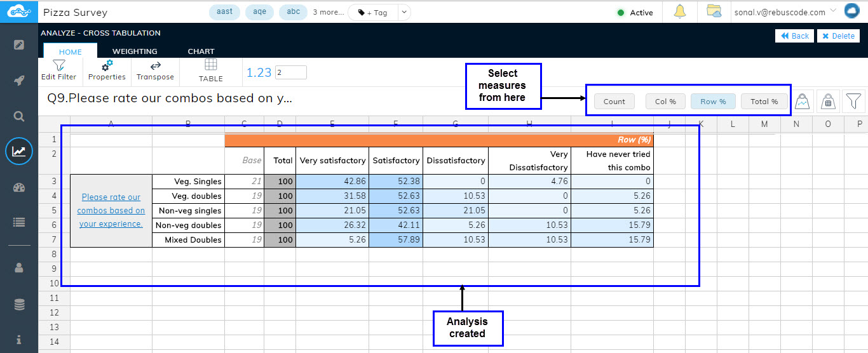Viewport: 868px width, 353px height.
Task: Open the magnifier search icon in sidebar
Action: click(x=19, y=116)
